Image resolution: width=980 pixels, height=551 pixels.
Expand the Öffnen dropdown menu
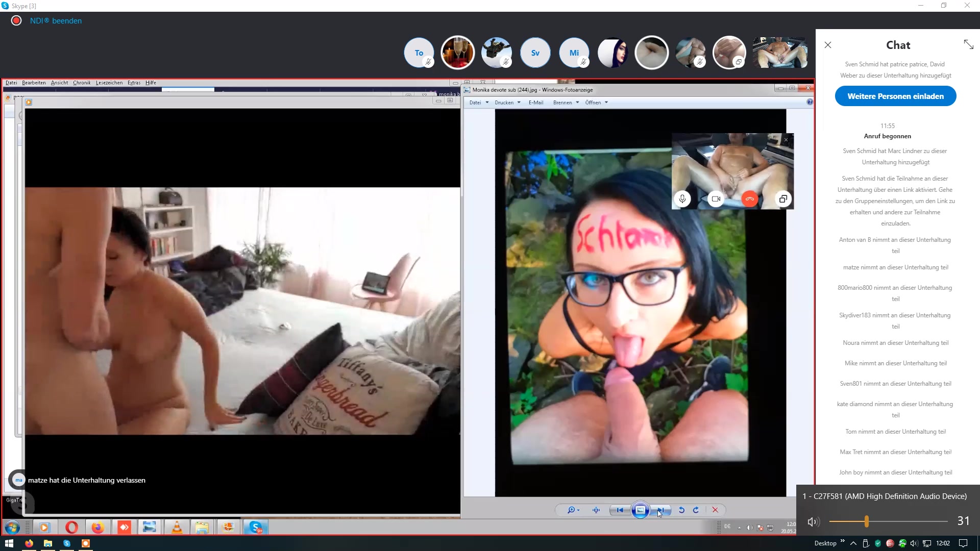pos(596,103)
